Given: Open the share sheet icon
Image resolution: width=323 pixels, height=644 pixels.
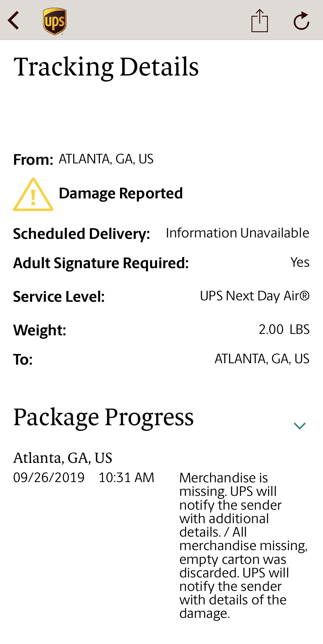Looking at the screenshot, I should coord(260,21).
